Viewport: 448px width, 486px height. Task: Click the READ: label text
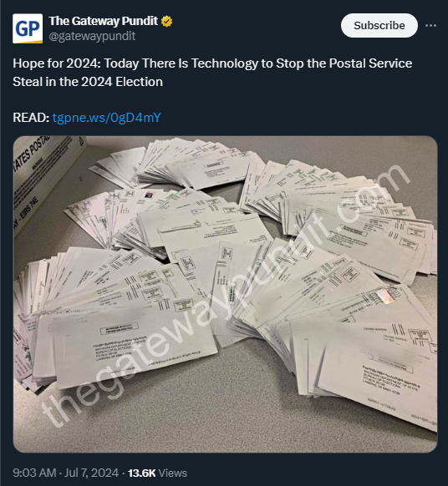point(31,118)
